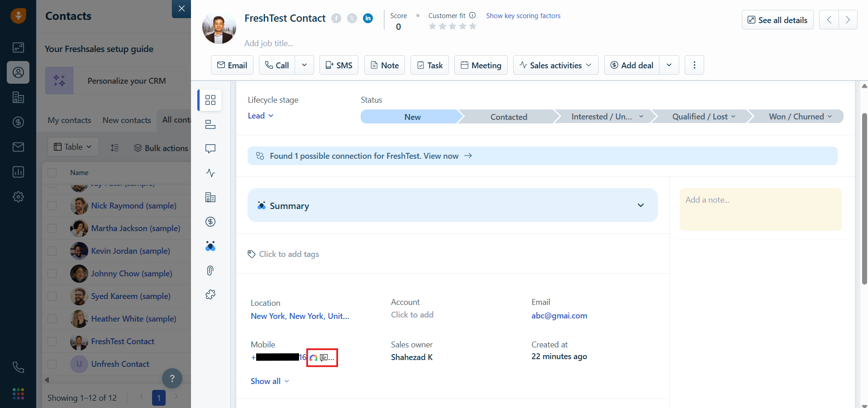Open the Add deal dropdown arrow

point(669,65)
